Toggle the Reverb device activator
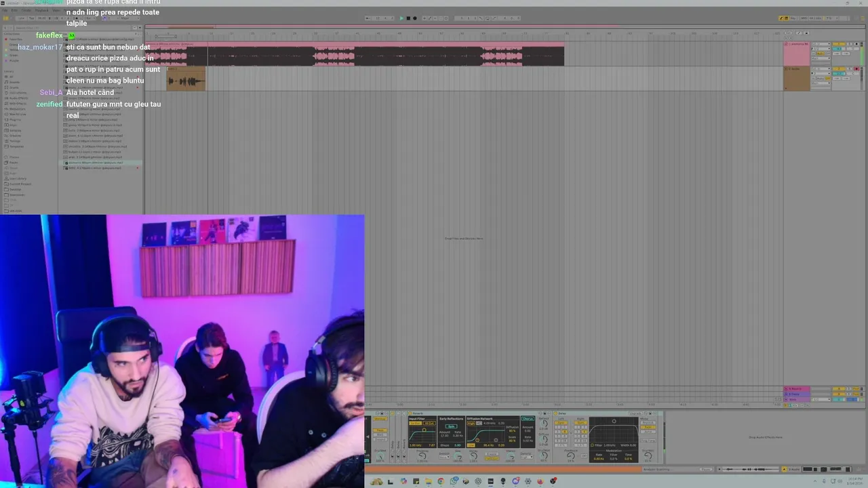Screen dimensions: 868x488 pyautogui.click(x=410, y=413)
